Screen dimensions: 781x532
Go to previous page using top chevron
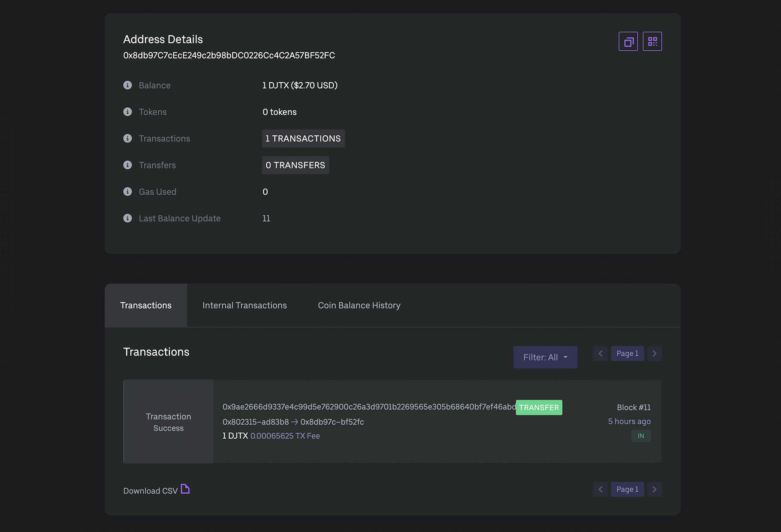point(600,354)
